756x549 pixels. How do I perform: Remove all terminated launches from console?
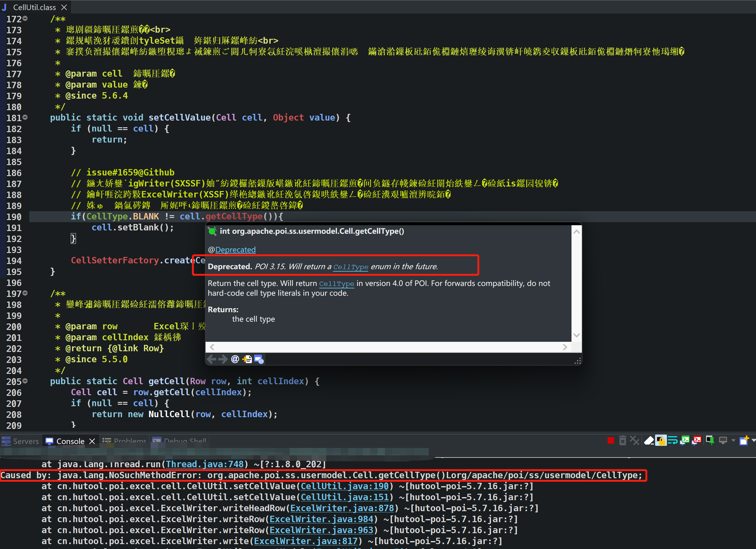point(634,440)
